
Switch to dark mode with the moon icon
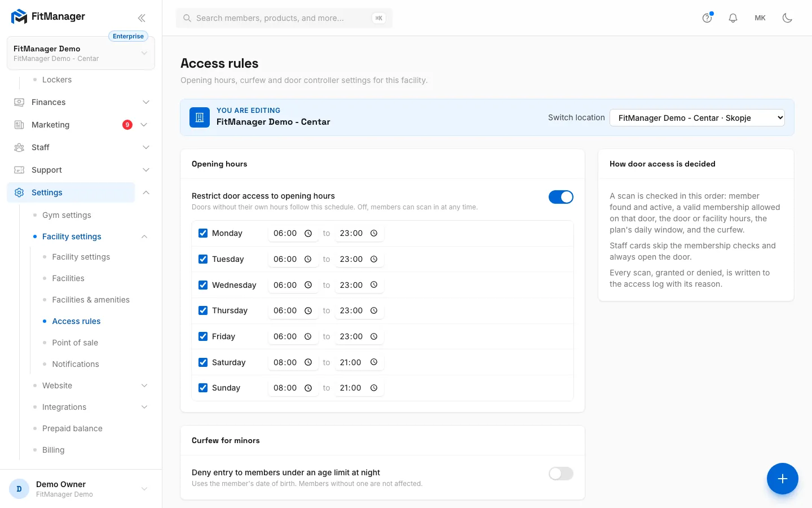(x=787, y=18)
